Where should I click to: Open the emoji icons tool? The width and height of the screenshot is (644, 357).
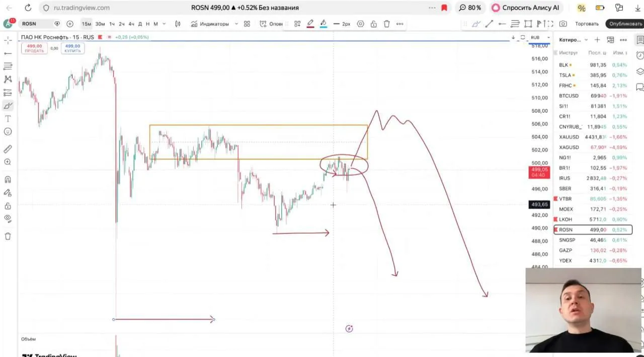click(8, 131)
